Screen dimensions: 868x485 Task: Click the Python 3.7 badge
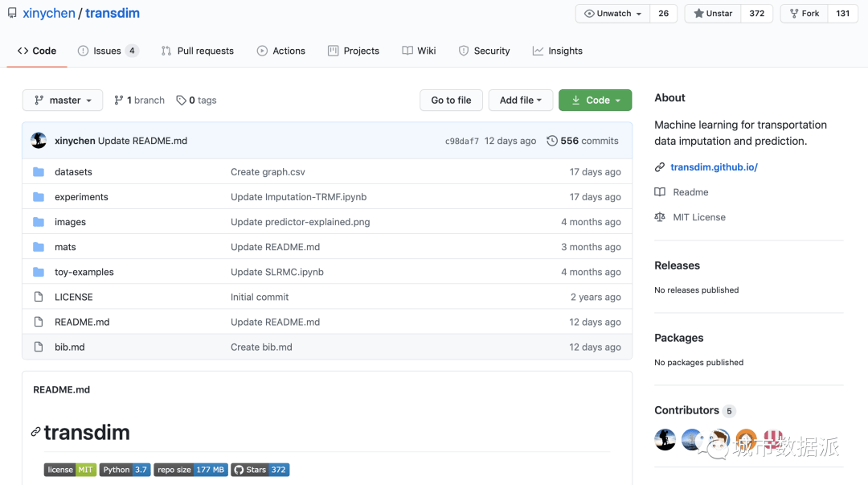[x=125, y=470]
